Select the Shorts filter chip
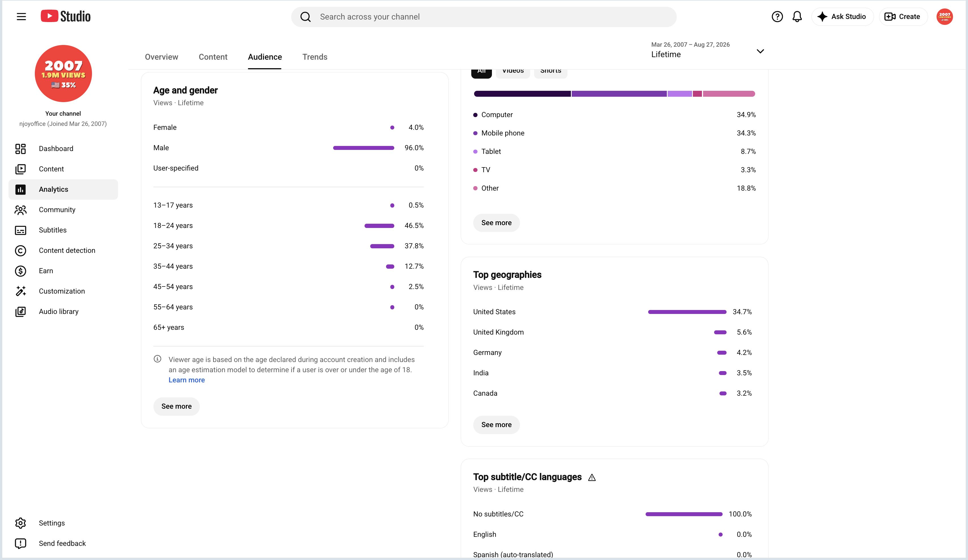Screen dimensions: 968x560 coord(551,72)
